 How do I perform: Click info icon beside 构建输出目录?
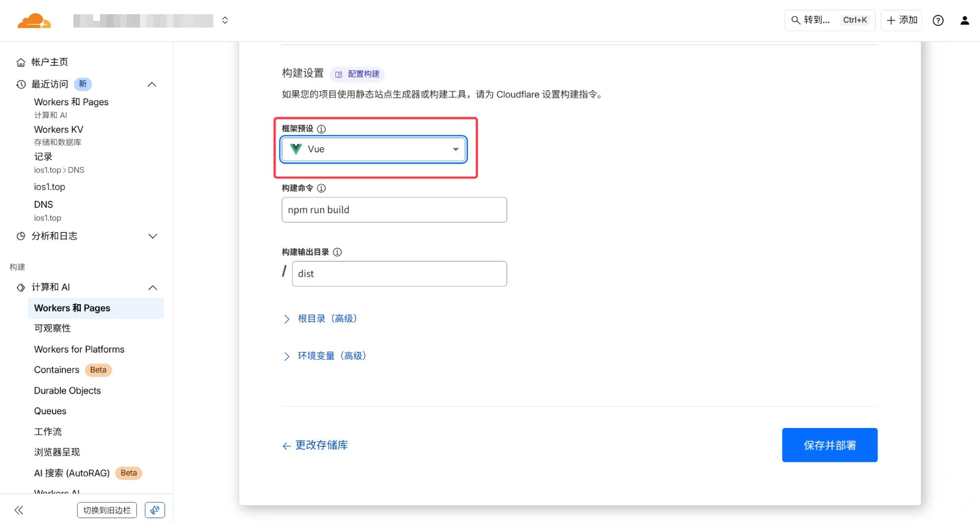point(337,252)
